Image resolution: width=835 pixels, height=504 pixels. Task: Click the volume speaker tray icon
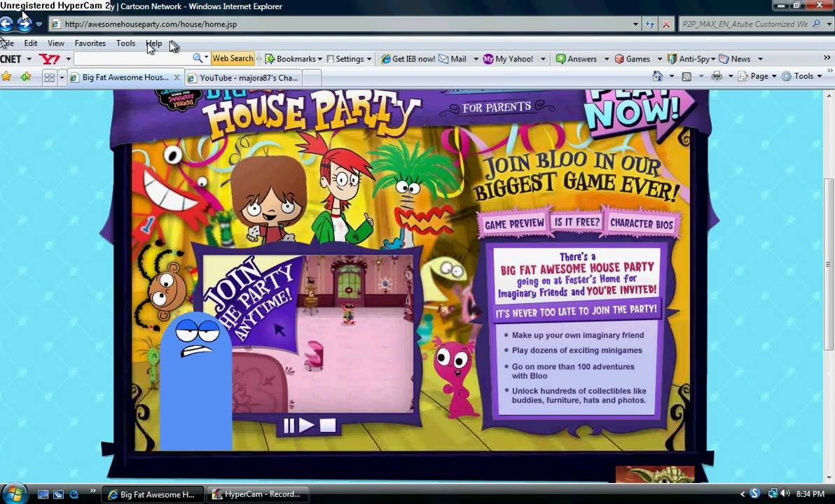785,493
